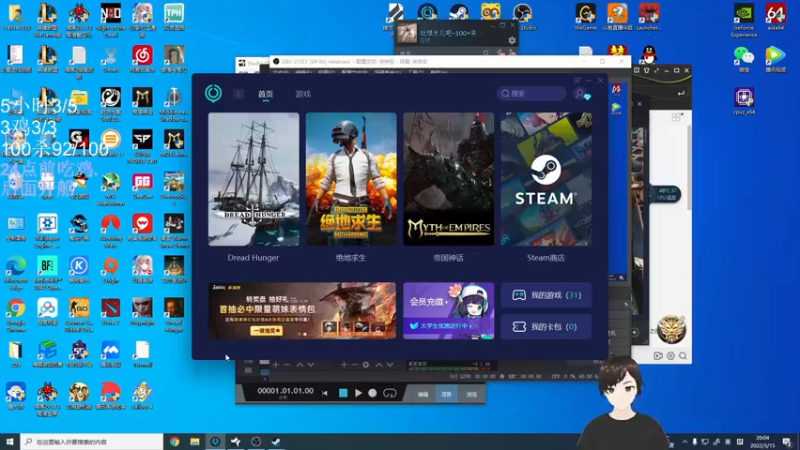800x450 pixels.
Task: Select the left view tab in transport
Action: [x=423, y=394]
